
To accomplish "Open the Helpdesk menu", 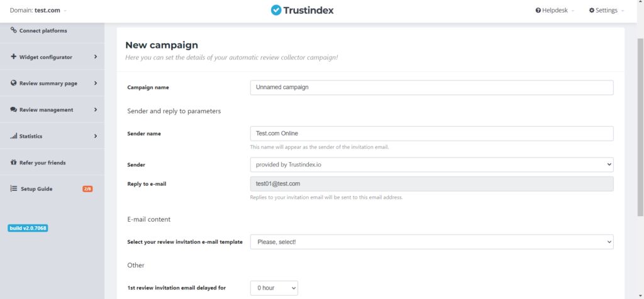I will click(x=555, y=11).
